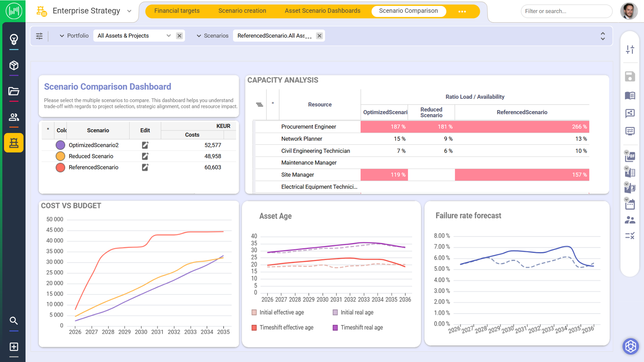Open the lightbulb ideas sidebar icon
The height and width of the screenshot is (362, 644).
14,40
